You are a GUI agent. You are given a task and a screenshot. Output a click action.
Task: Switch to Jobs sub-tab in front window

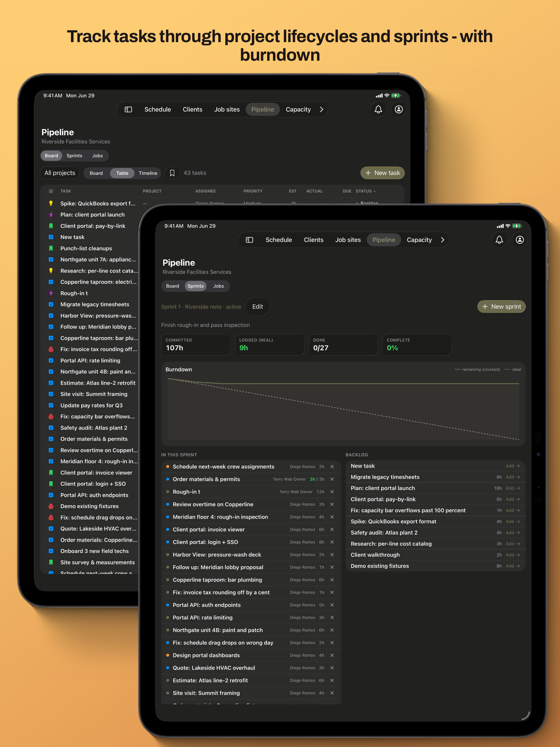(x=218, y=286)
